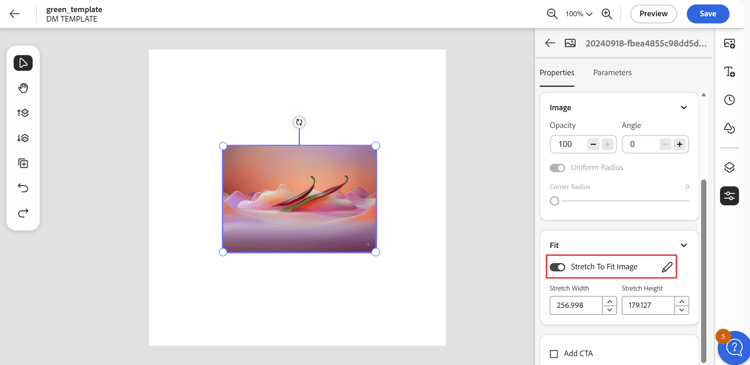The height and width of the screenshot is (365, 750).
Task: Open the shapes panel
Action: 729,128
